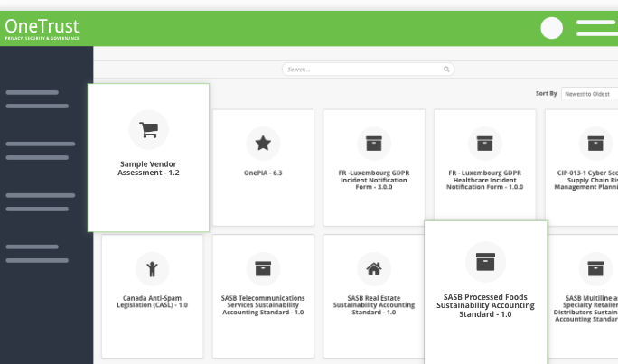Click archive box icon on SASB Telecommunications card
The image size is (618, 364).
click(x=263, y=268)
